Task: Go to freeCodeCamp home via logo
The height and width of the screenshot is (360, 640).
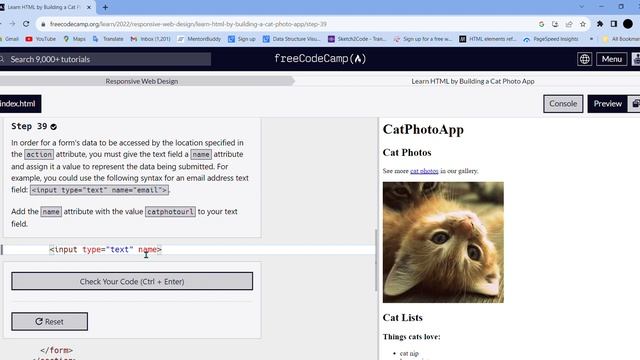Action: point(320,59)
